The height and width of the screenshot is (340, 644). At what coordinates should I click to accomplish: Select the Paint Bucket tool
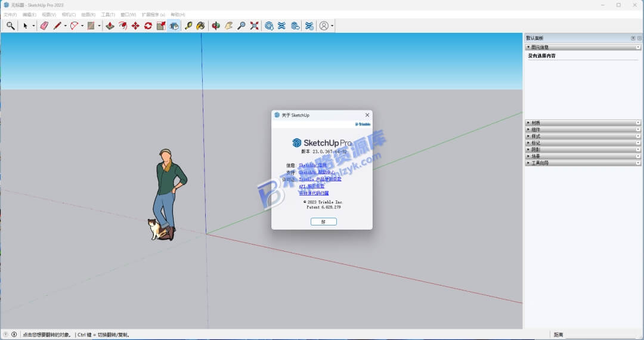click(200, 26)
